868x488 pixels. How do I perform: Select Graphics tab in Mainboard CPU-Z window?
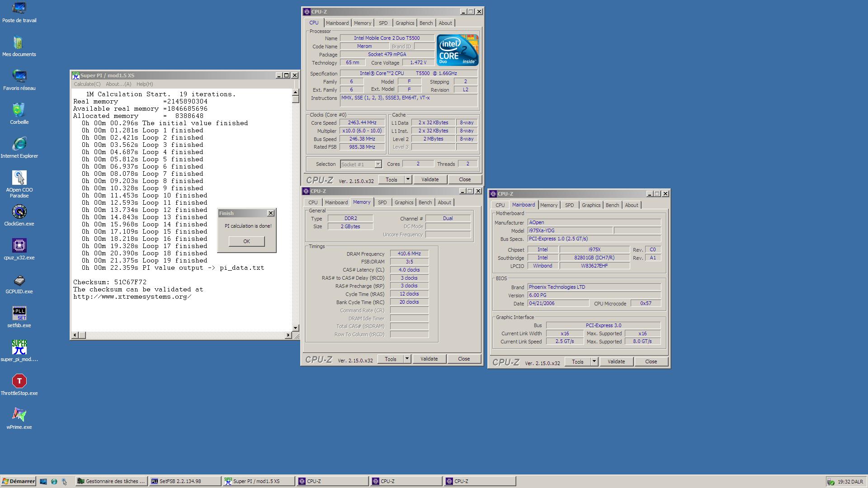click(x=591, y=205)
